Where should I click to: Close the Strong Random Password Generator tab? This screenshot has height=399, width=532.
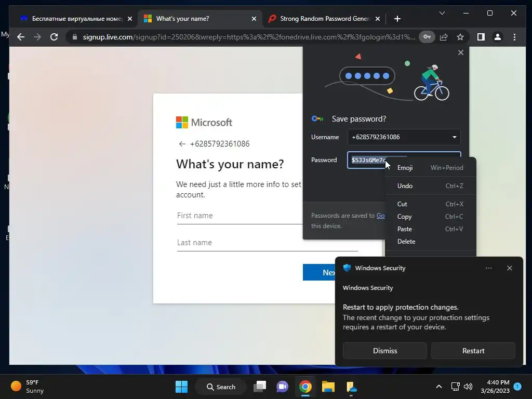tap(378, 19)
